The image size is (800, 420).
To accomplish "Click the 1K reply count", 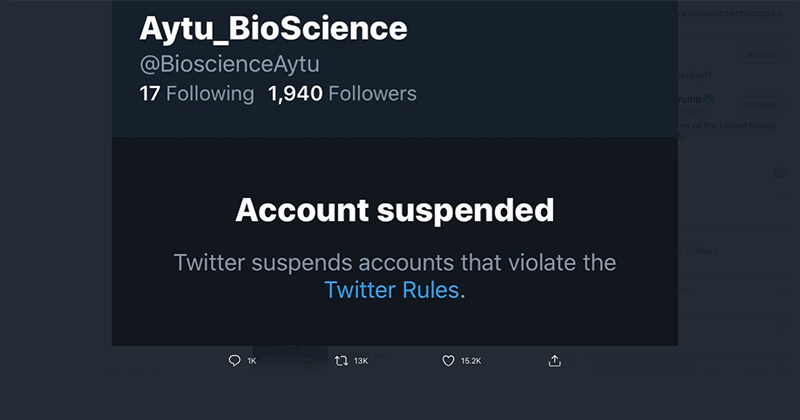I will point(252,360).
